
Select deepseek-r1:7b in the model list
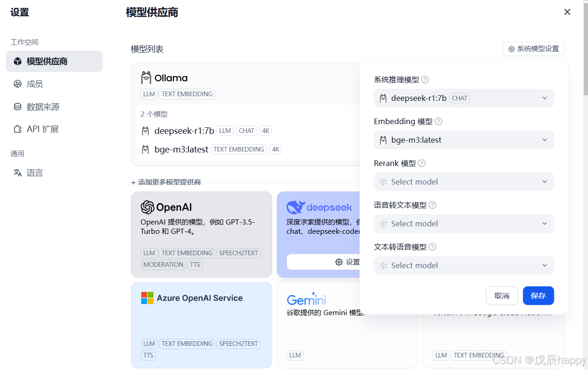[x=184, y=131]
